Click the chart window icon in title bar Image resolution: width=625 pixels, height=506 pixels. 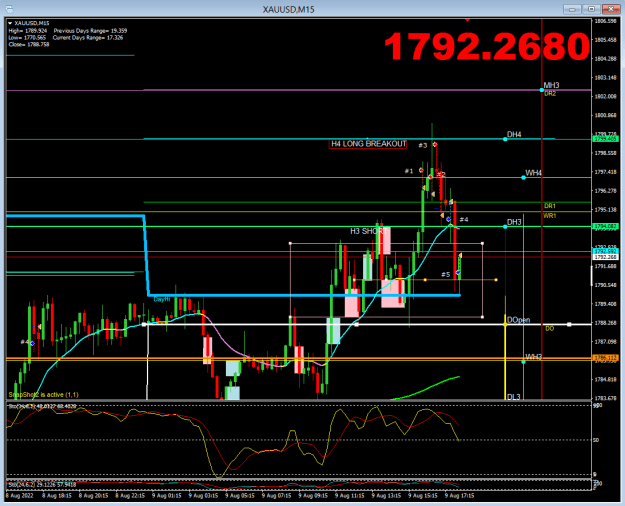[8, 9]
